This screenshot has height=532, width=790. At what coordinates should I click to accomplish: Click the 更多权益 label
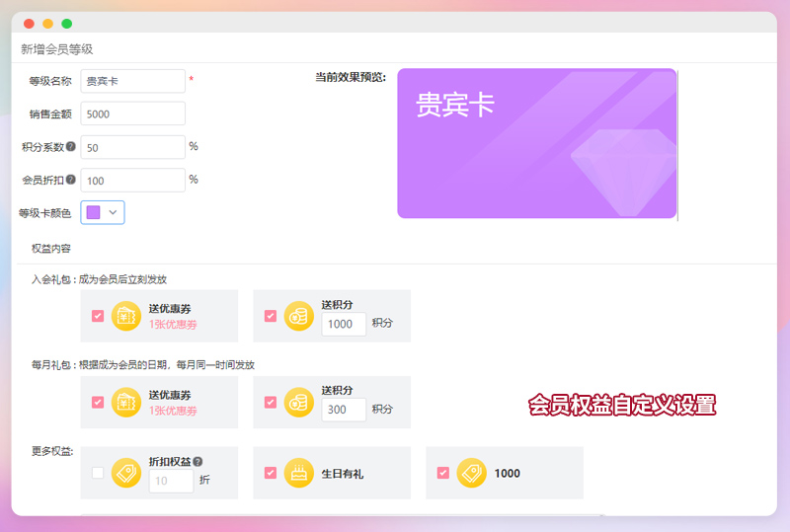click(x=52, y=451)
